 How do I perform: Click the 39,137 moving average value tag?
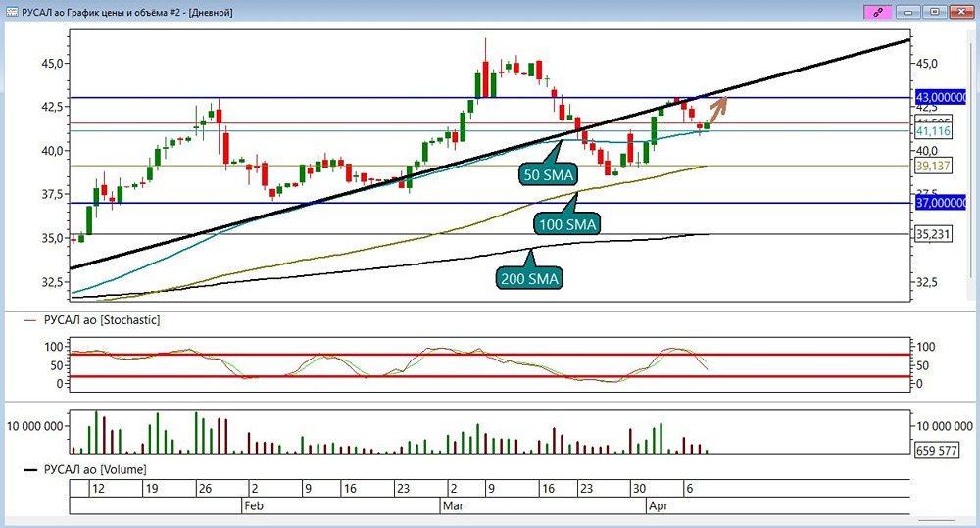tap(933, 166)
